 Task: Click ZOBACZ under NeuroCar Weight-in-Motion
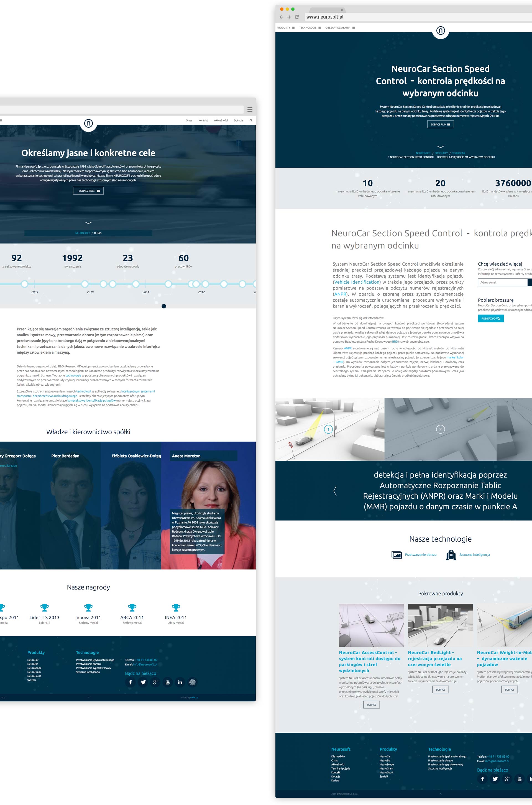(509, 689)
